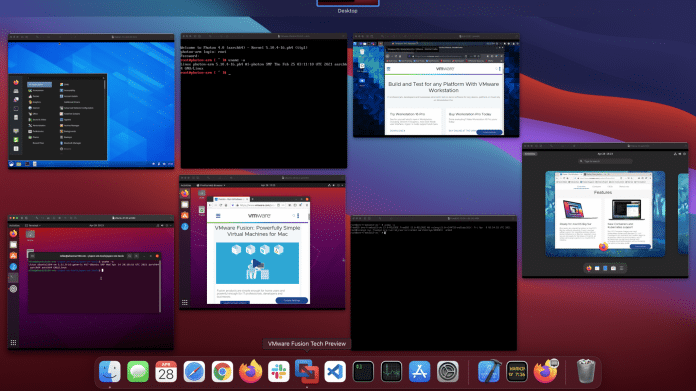
Task: Play the video on the VMware Fusion page
Action: (x=257, y=263)
